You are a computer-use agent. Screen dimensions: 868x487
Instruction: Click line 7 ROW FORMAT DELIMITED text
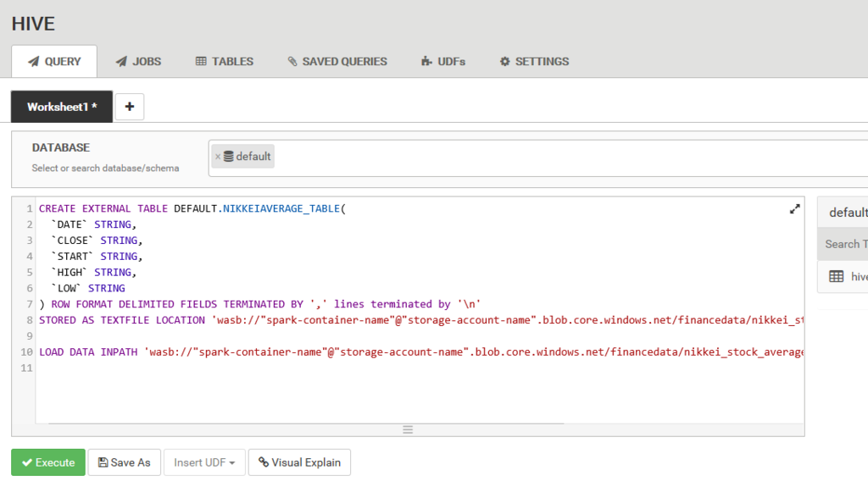pyautogui.click(x=178, y=304)
